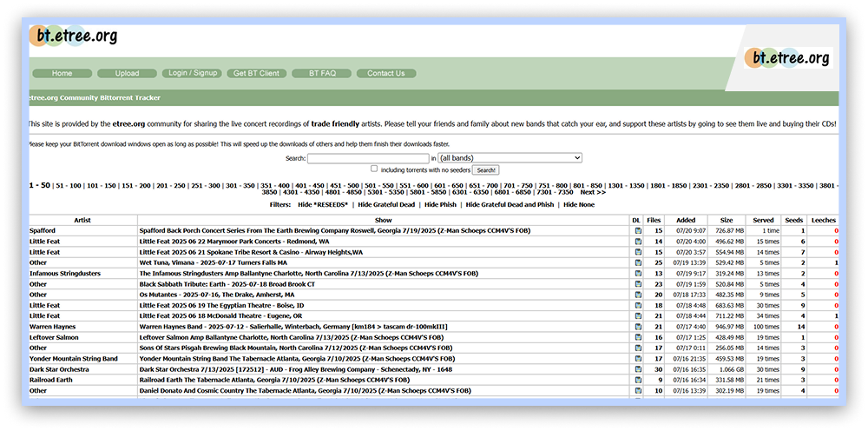The image size is (868, 431).
Task: Go to results page 101 - 150
Action: [100, 186]
